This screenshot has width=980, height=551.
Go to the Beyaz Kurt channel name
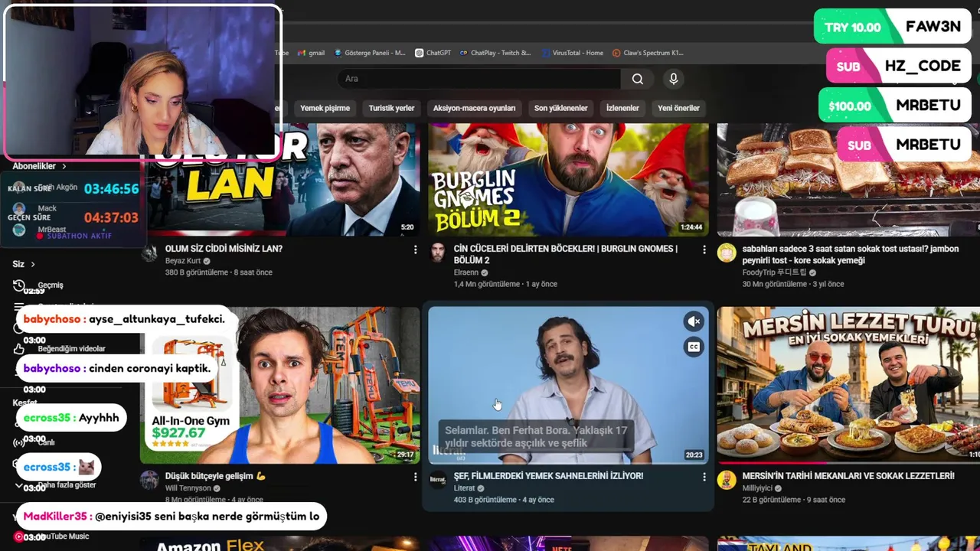183,261
